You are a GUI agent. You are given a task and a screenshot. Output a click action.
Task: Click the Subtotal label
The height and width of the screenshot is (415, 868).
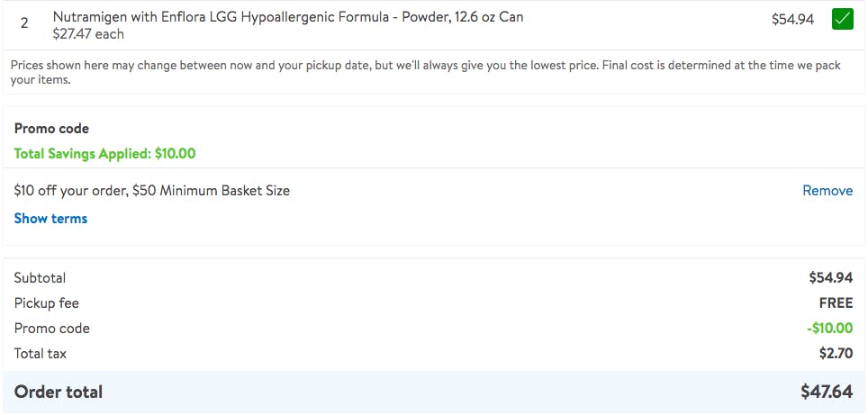40,278
